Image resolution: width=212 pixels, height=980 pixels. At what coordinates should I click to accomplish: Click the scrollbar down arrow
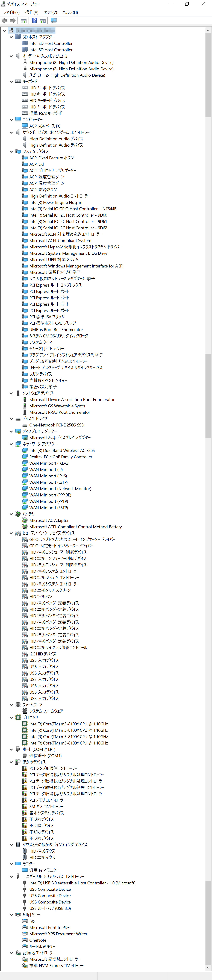tap(208, 968)
